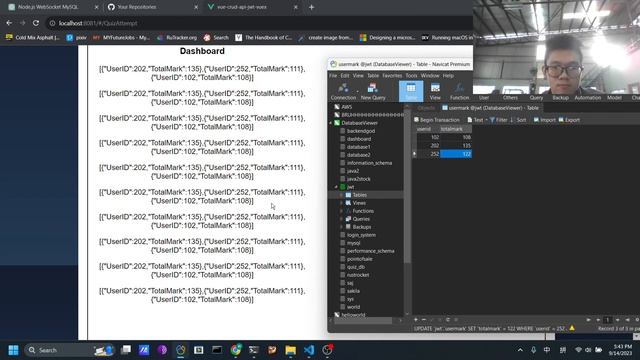
Task: Open File Explorer from taskbar
Action: 291,350
